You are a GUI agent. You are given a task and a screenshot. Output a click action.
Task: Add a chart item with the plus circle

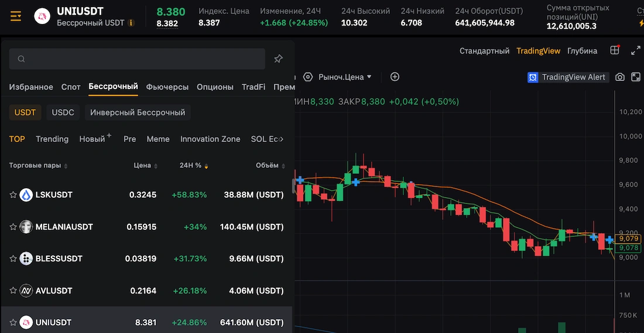(395, 77)
